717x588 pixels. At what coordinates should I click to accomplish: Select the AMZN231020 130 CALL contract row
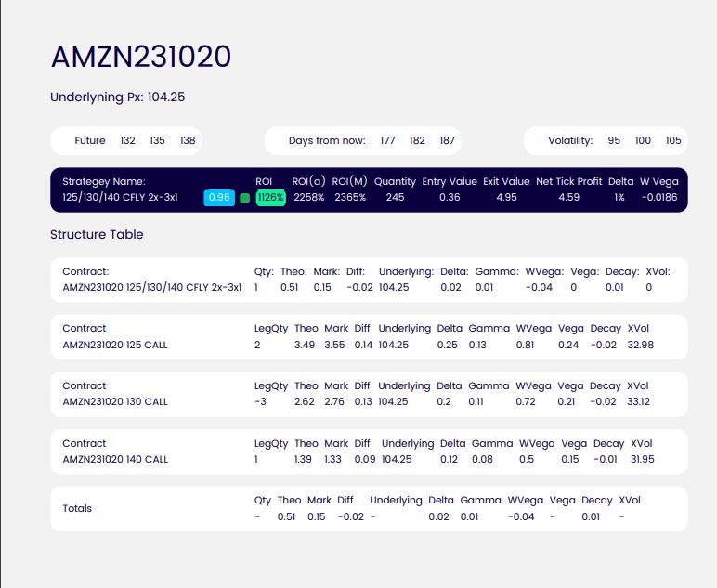point(115,402)
